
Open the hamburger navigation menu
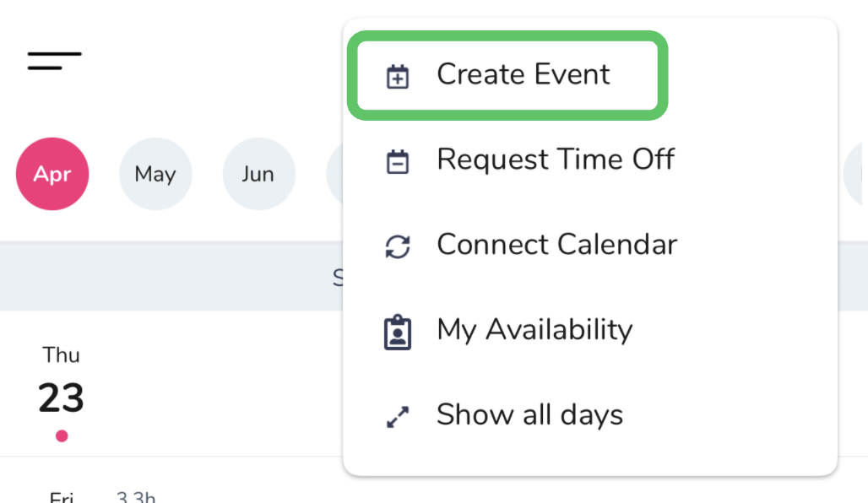click(54, 61)
